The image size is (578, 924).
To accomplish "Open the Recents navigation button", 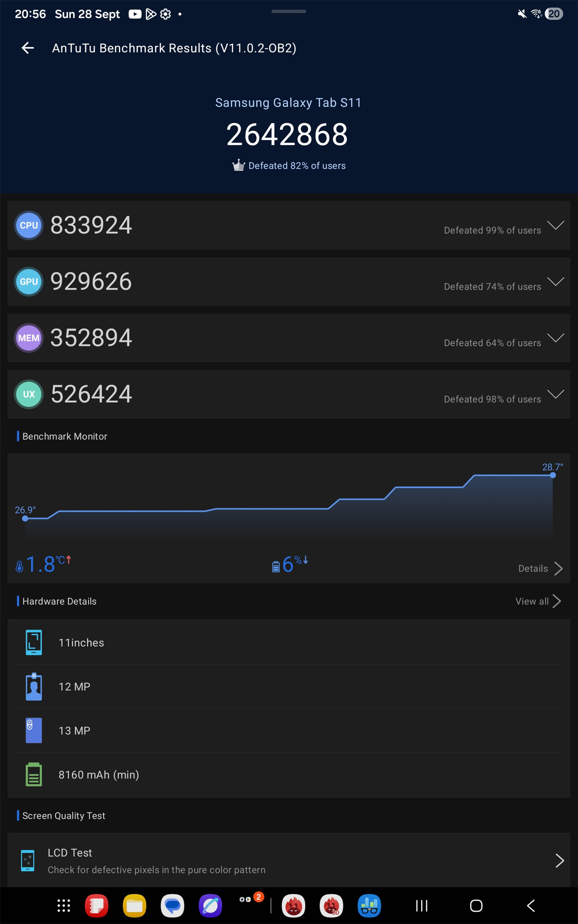I will point(422,906).
